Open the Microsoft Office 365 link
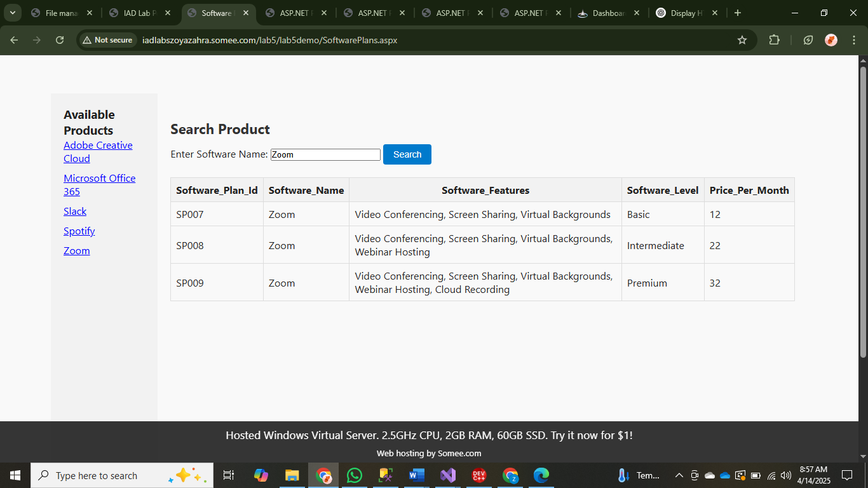This screenshot has width=868, height=488. click(99, 185)
